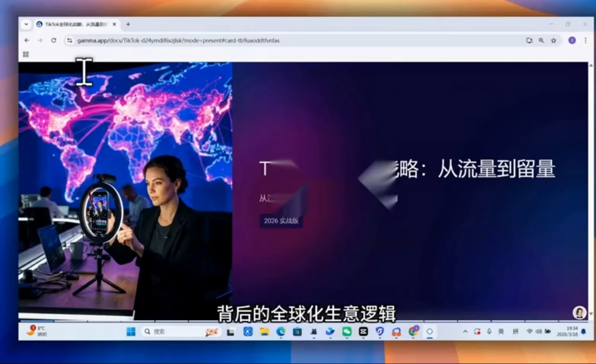Reload the page
The image size is (596, 364).
pyautogui.click(x=53, y=40)
